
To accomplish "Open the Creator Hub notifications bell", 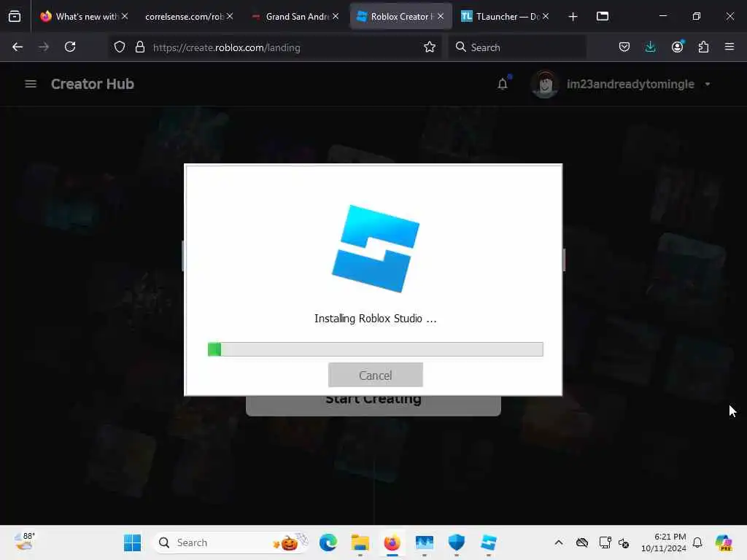I will (x=503, y=84).
